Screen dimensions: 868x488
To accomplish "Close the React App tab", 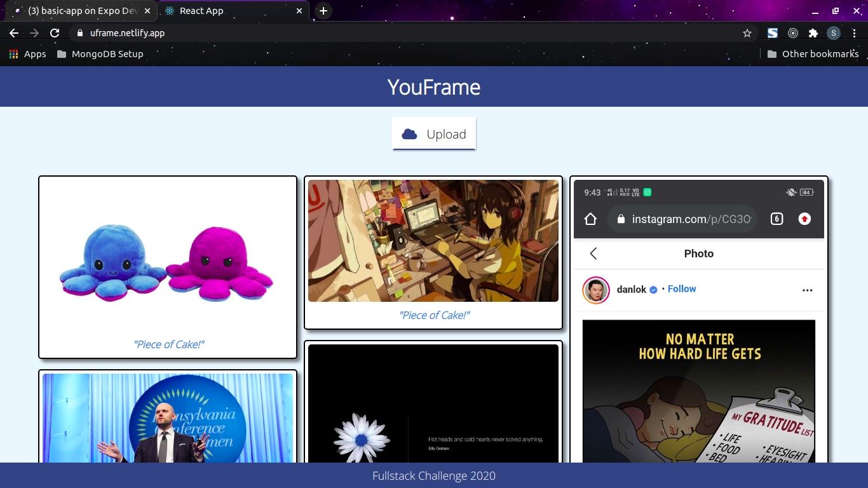I will 299,11.
